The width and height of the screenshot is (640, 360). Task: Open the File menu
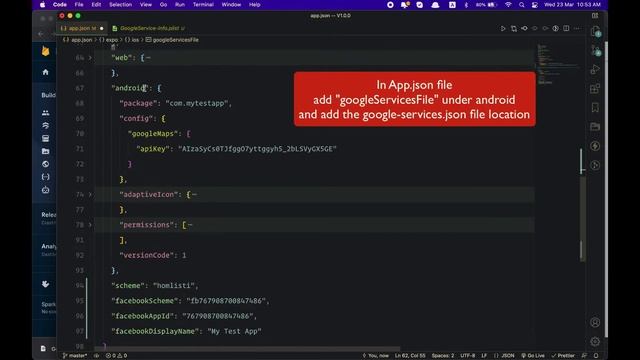(79, 4)
